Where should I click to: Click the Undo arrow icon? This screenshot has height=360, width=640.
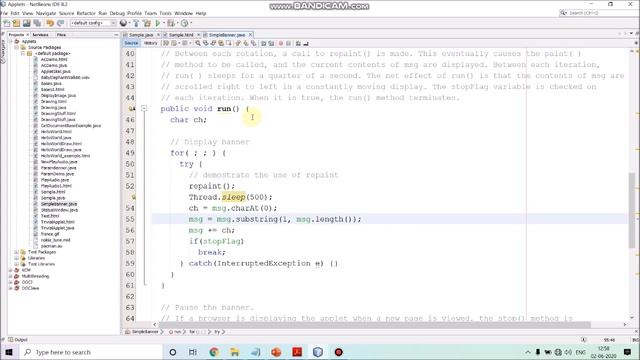click(x=50, y=23)
